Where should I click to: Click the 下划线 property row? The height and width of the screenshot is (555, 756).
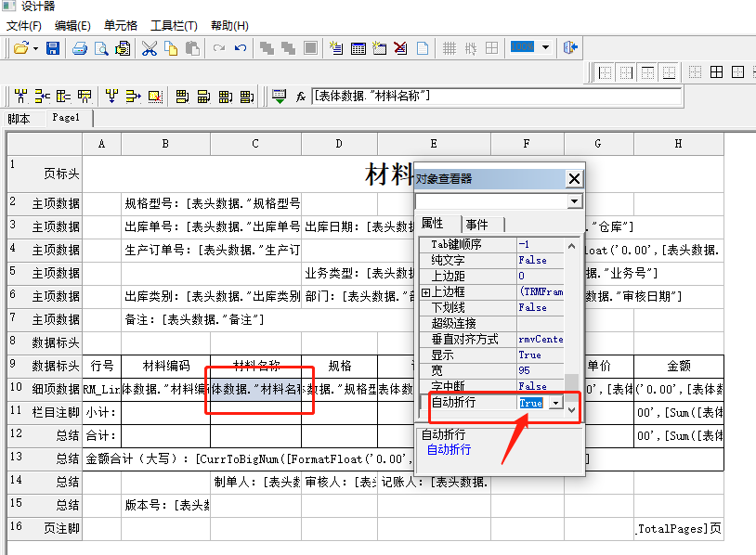[x=491, y=307]
